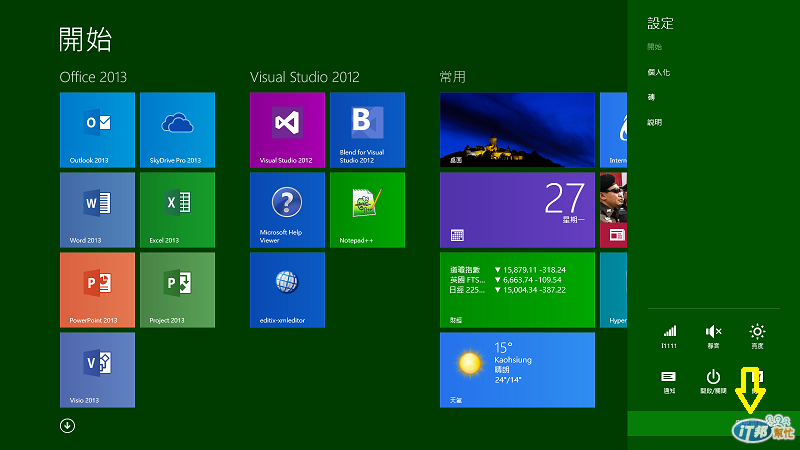Open the Visual Studio 2012 tile
Screen dimensions: 800x450
point(287,130)
